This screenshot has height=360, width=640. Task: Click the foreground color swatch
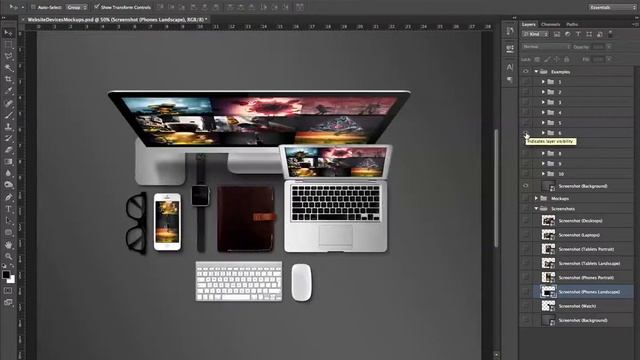tap(6, 275)
